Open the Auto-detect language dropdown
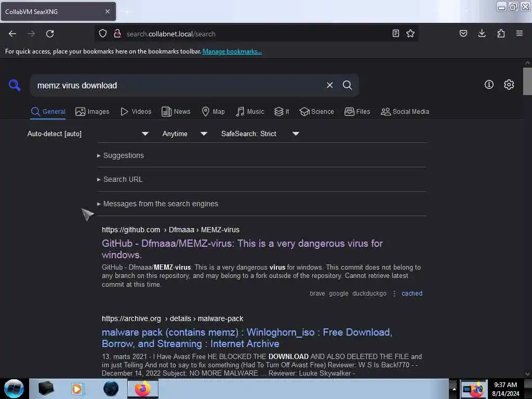This screenshot has height=399, width=532. (x=88, y=134)
